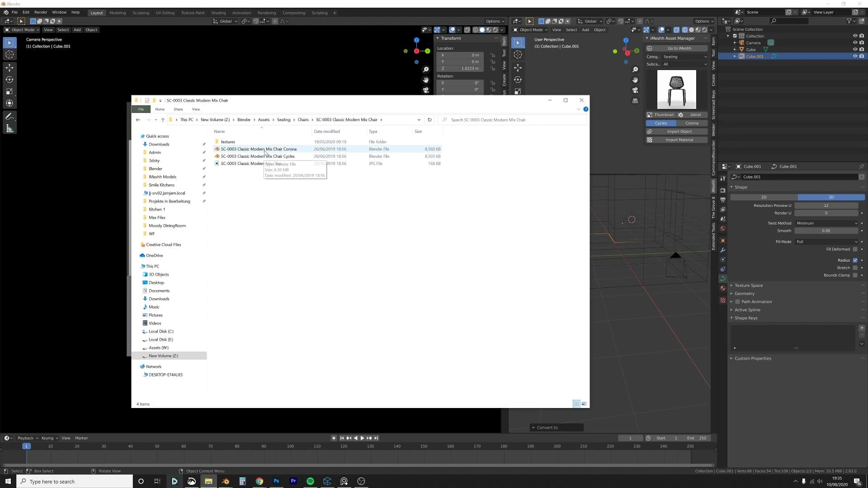
Task: Open the Render properties tab icon
Action: tap(723, 190)
